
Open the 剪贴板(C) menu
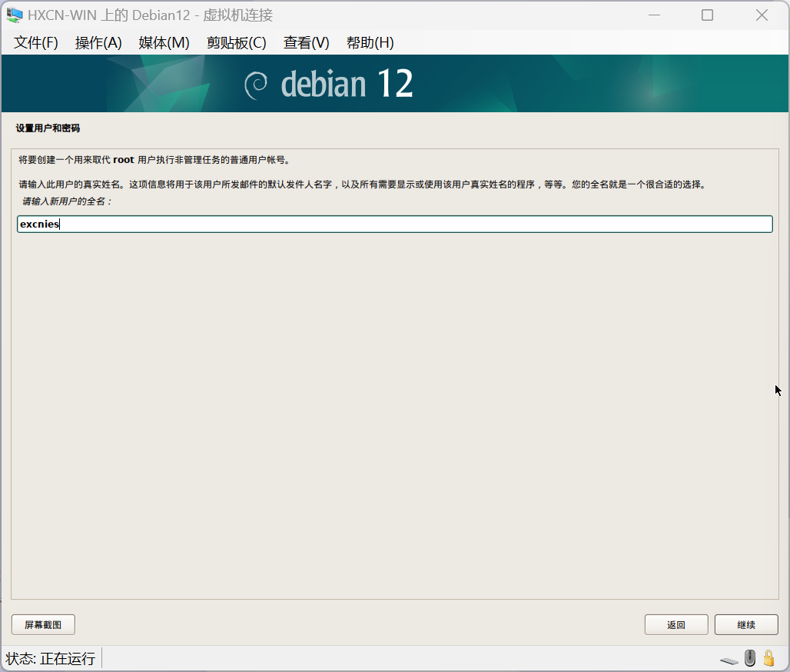tap(236, 43)
